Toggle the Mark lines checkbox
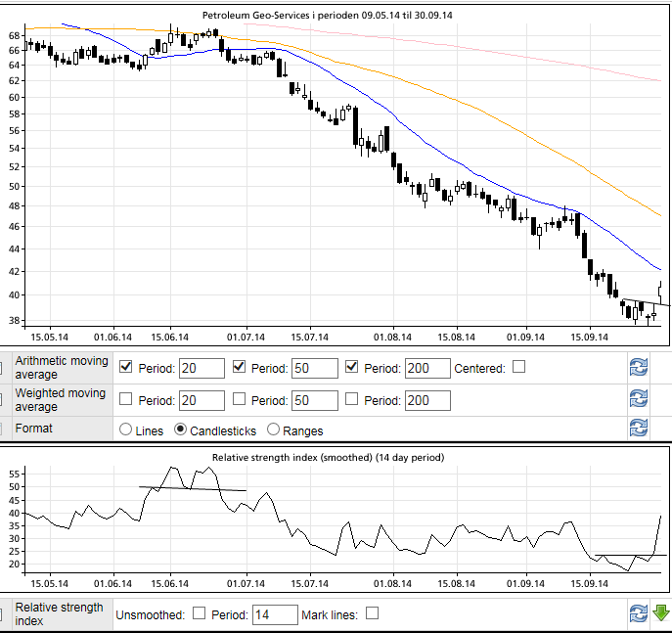Image resolution: width=672 pixels, height=633 pixels. coord(372,613)
